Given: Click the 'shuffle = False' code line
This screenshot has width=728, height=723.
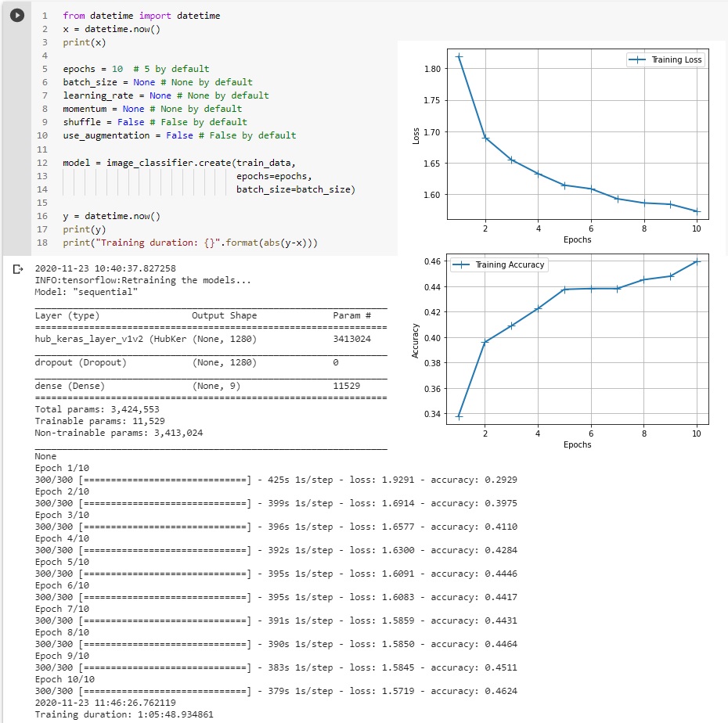Looking at the screenshot, I should pyautogui.click(x=155, y=123).
